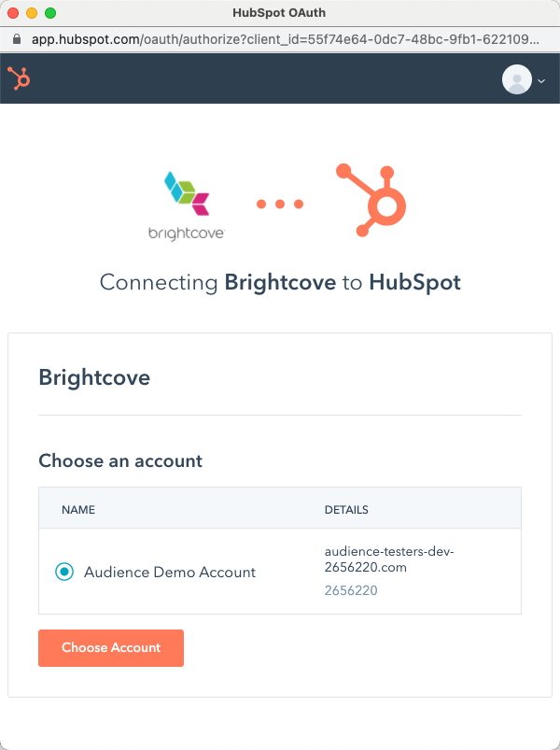Select the Audience Demo Account radio button
This screenshot has width=560, height=750.
click(64, 571)
